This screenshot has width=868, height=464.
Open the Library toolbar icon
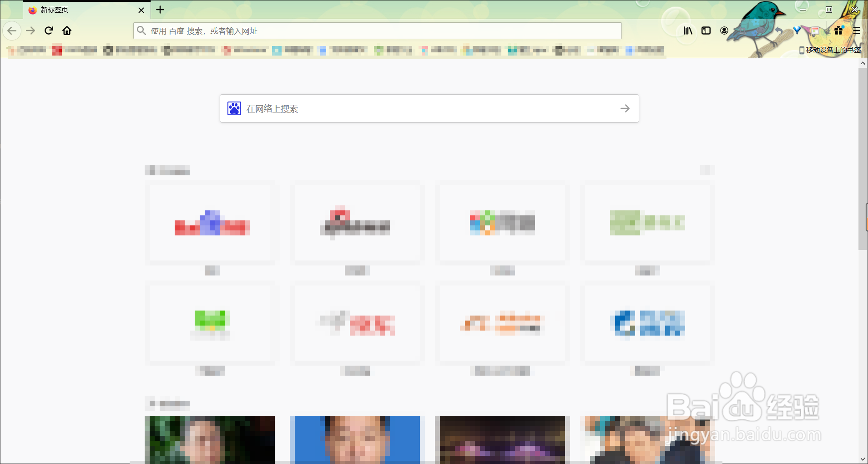pyautogui.click(x=687, y=31)
